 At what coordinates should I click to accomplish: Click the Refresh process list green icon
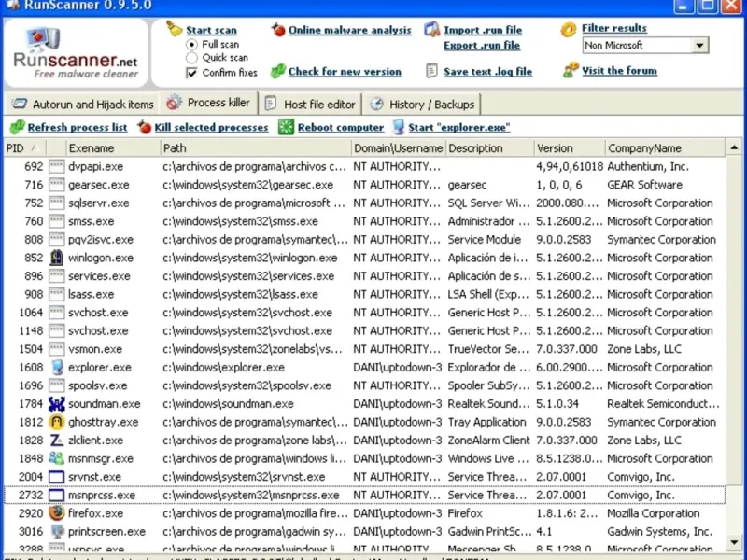pyautogui.click(x=18, y=127)
